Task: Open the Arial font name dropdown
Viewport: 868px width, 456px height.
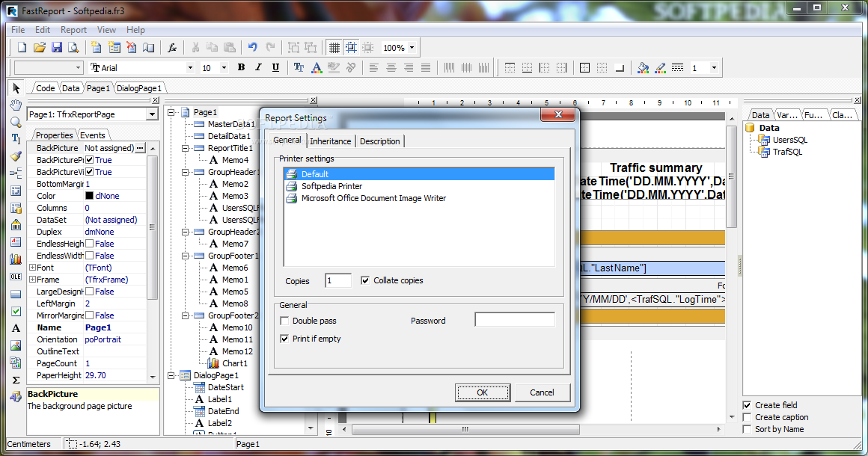Action: [x=190, y=67]
